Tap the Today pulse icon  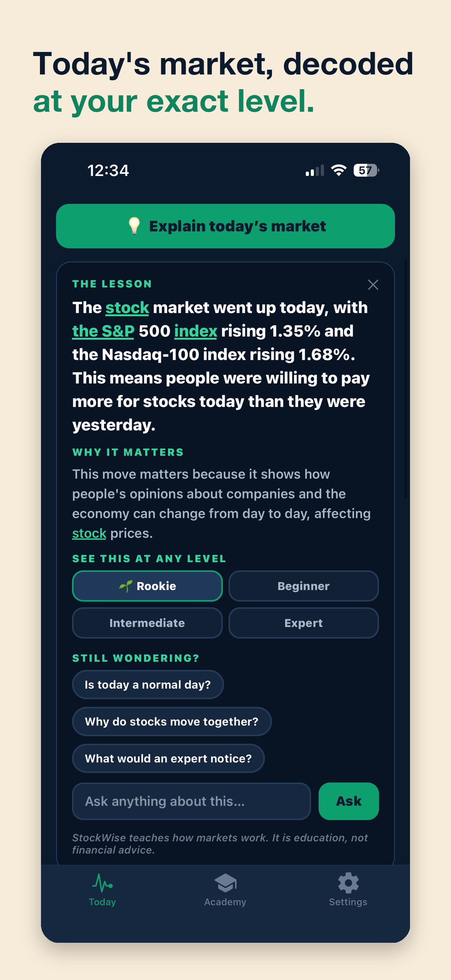pos(102,883)
